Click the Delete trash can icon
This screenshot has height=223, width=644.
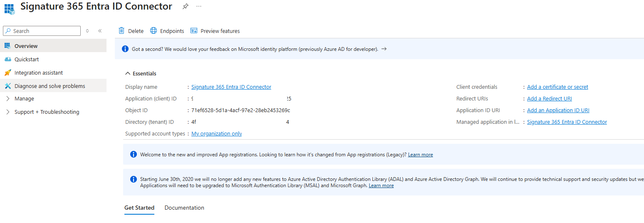pyautogui.click(x=121, y=30)
